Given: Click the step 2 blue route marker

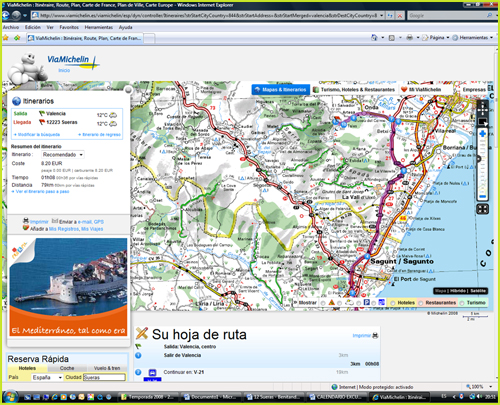Looking at the screenshot, I should pyautogui.click(x=138, y=372).
